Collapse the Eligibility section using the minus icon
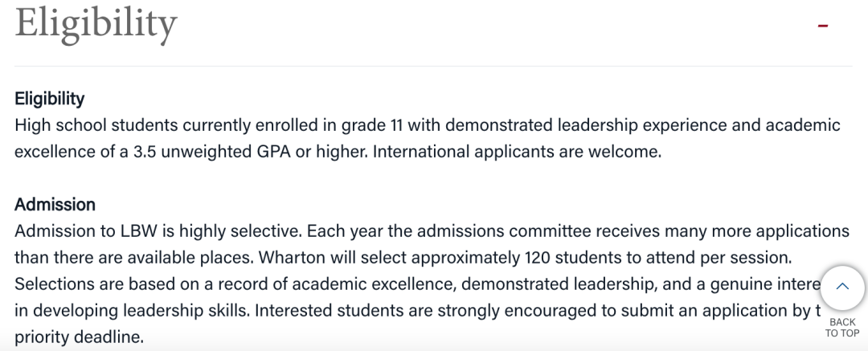The height and width of the screenshot is (351, 868). (823, 26)
